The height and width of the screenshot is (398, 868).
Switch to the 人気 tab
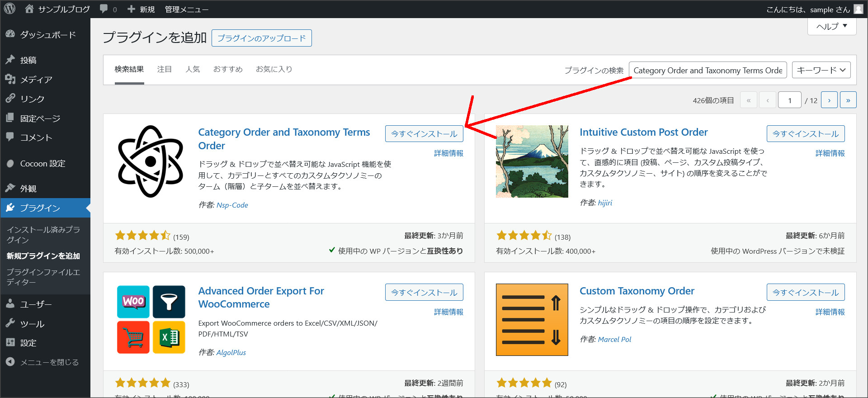[x=193, y=69]
